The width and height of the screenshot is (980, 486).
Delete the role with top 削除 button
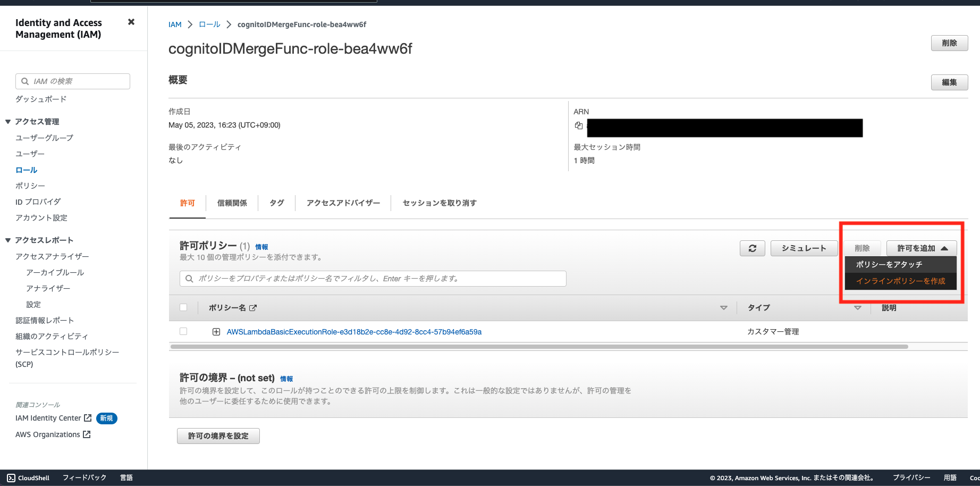click(949, 43)
